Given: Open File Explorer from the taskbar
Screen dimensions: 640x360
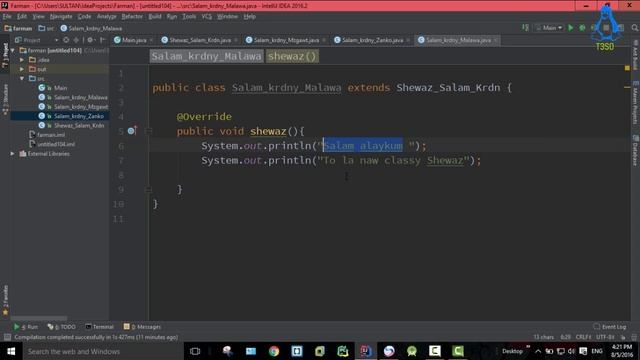Looking at the screenshot, I should pyautogui.click(x=251, y=351).
